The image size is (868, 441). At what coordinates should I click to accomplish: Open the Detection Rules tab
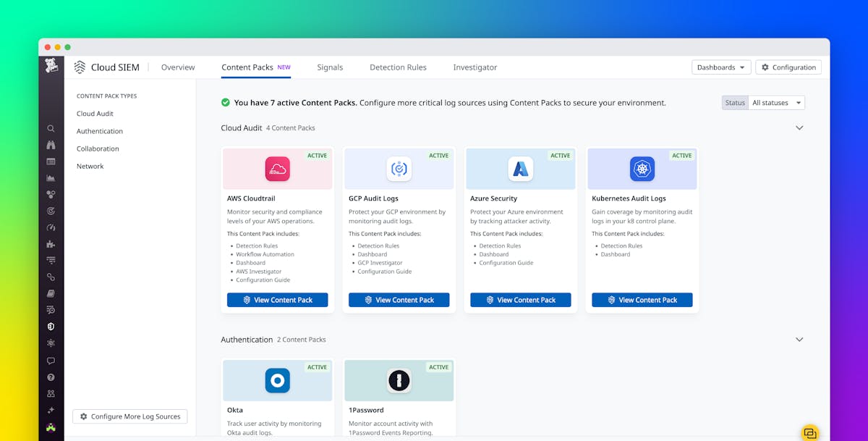tap(398, 67)
